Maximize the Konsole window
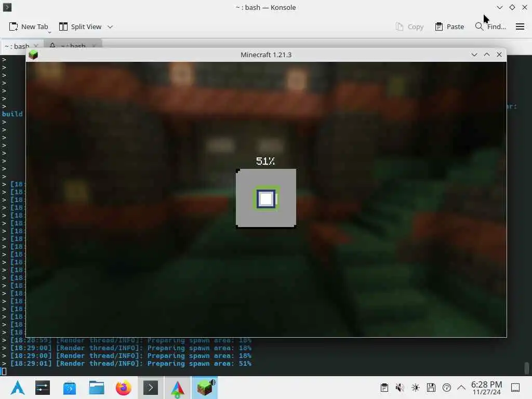Viewport: 532px width, 399px height. 512,7
